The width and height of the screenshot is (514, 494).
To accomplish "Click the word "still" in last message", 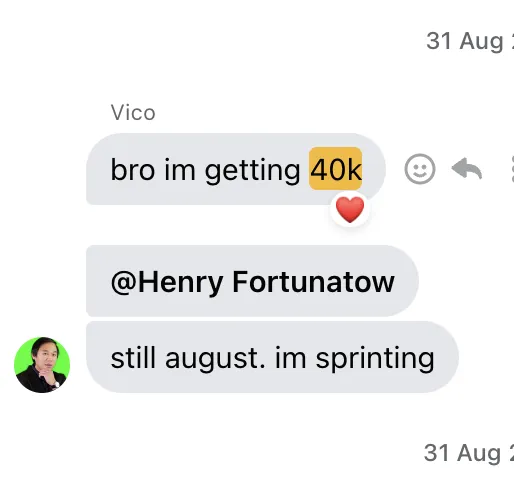I will pos(133,358).
